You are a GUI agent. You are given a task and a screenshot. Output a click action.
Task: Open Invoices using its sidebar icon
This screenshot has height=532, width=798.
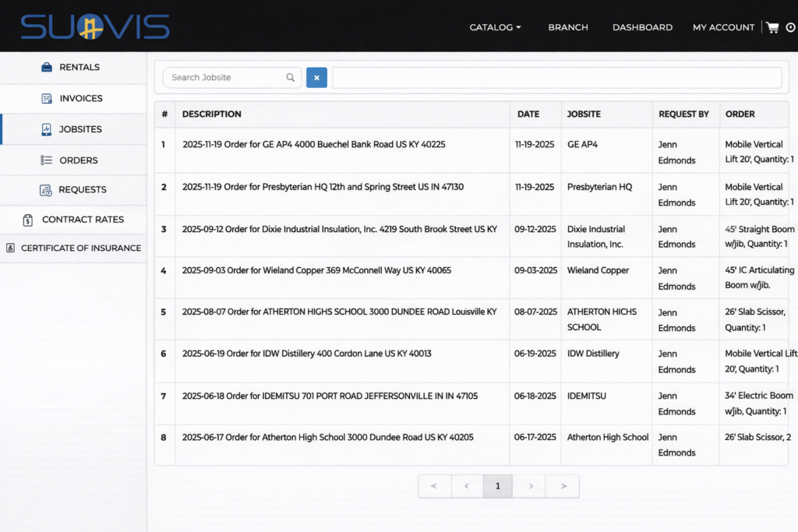coord(47,98)
